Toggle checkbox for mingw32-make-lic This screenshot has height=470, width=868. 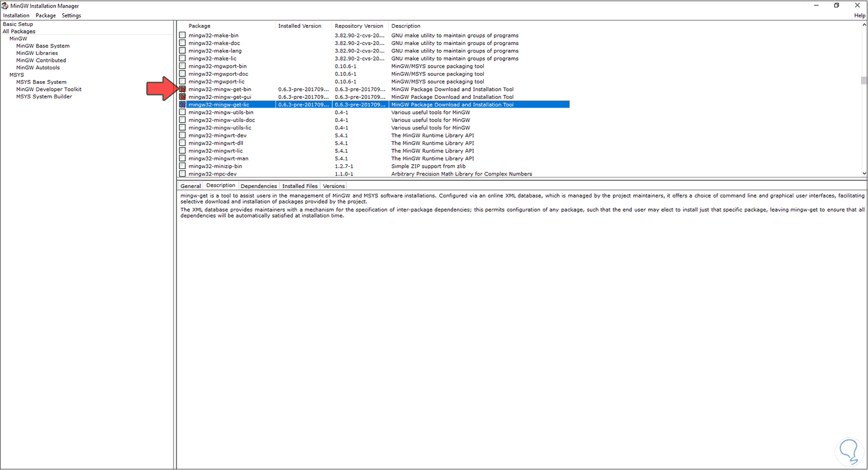pyautogui.click(x=182, y=58)
